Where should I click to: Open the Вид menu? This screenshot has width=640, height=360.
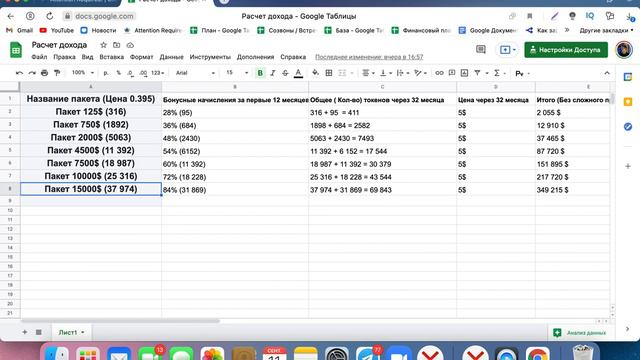pos(87,57)
